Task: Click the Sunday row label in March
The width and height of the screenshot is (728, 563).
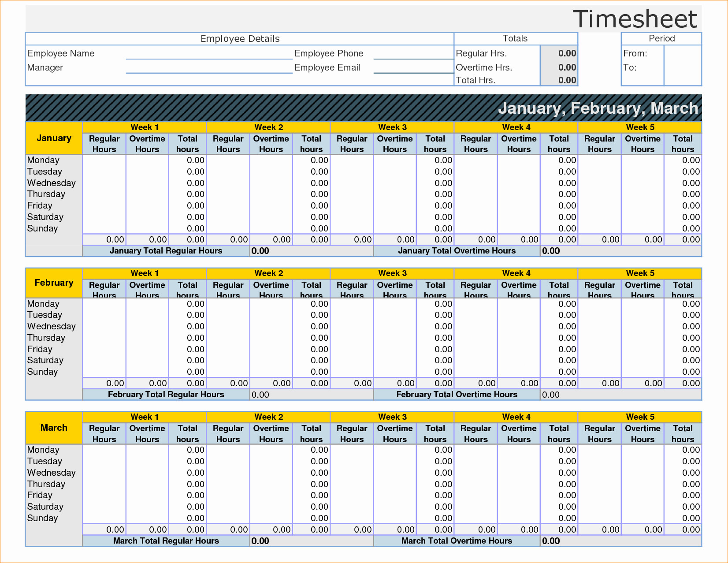Action: point(42,518)
